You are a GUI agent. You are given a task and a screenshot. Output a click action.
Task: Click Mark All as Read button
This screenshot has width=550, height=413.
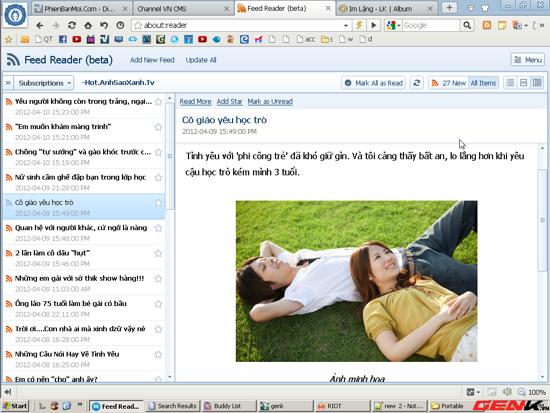pyautogui.click(x=374, y=83)
